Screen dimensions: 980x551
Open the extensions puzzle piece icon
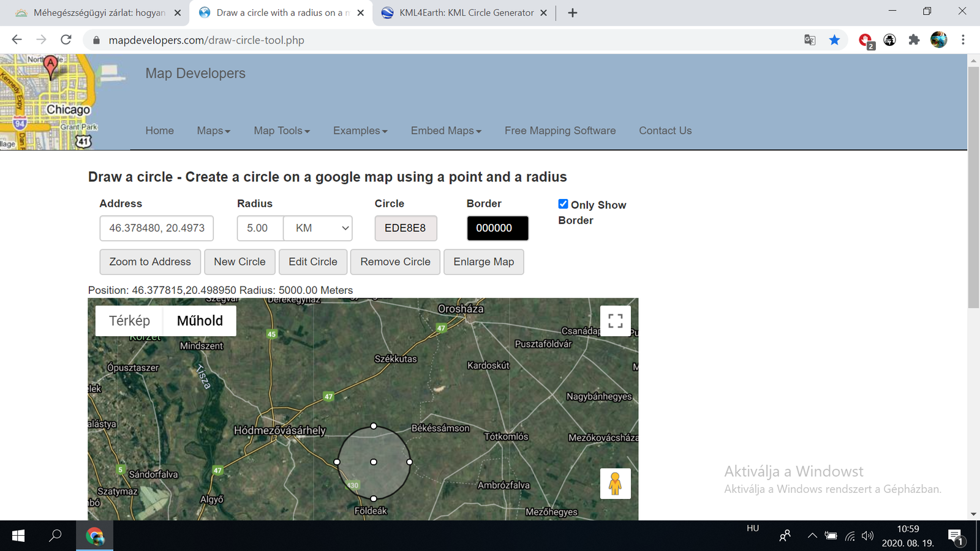point(914,40)
